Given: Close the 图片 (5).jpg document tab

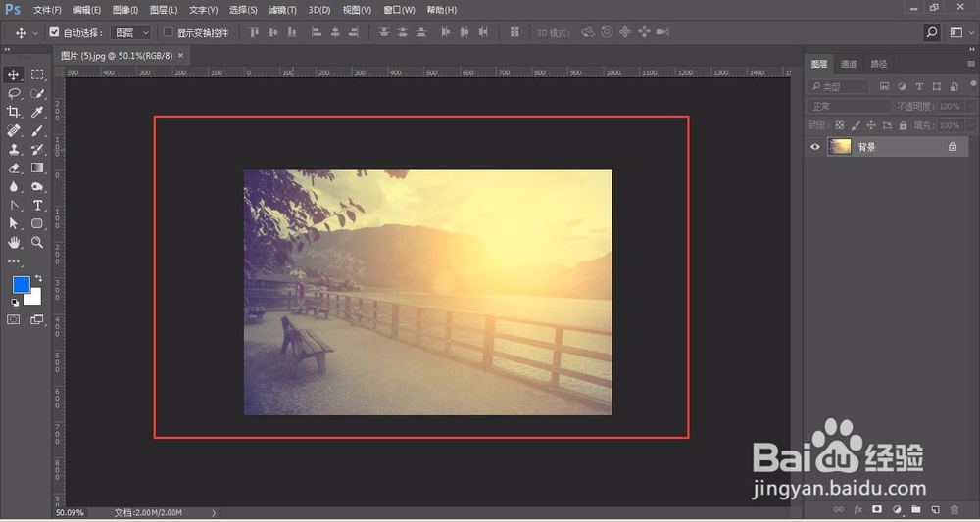Looking at the screenshot, I should point(180,56).
